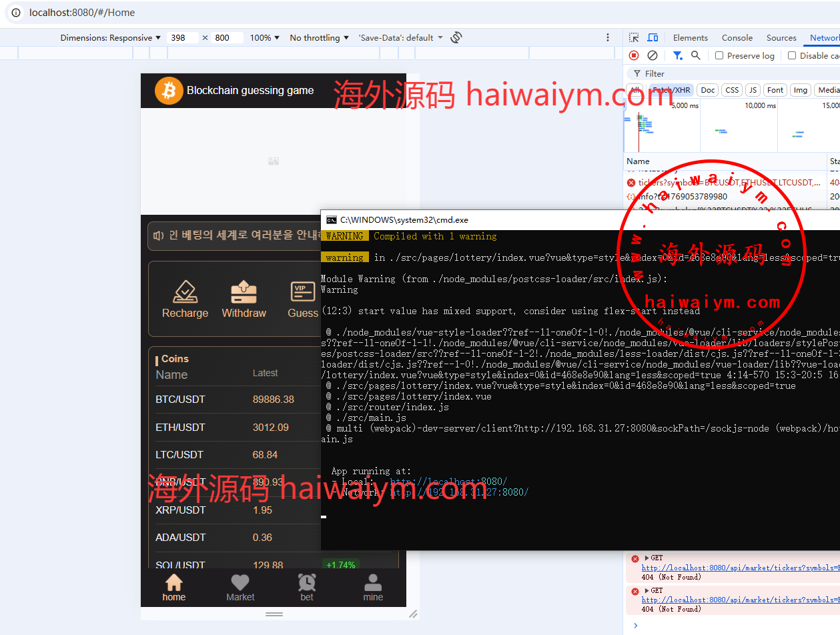Clear the network log
The image size is (840, 635).
(653, 55)
